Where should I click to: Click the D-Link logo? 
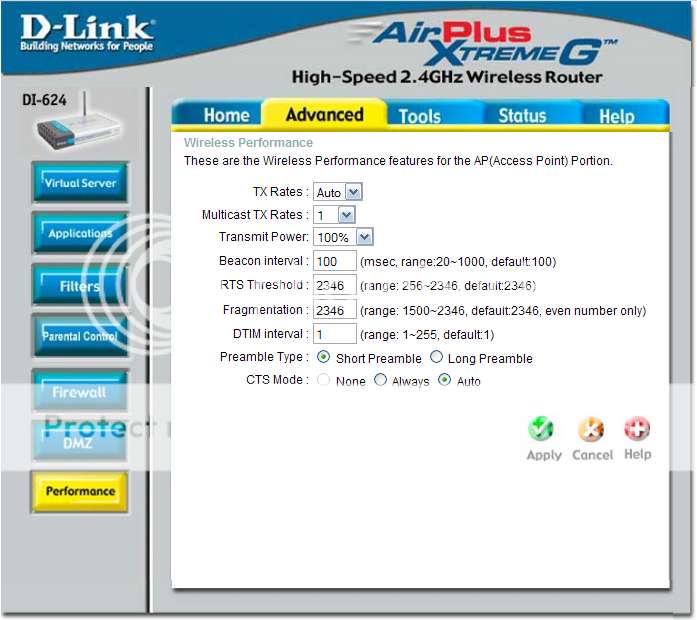(87, 35)
